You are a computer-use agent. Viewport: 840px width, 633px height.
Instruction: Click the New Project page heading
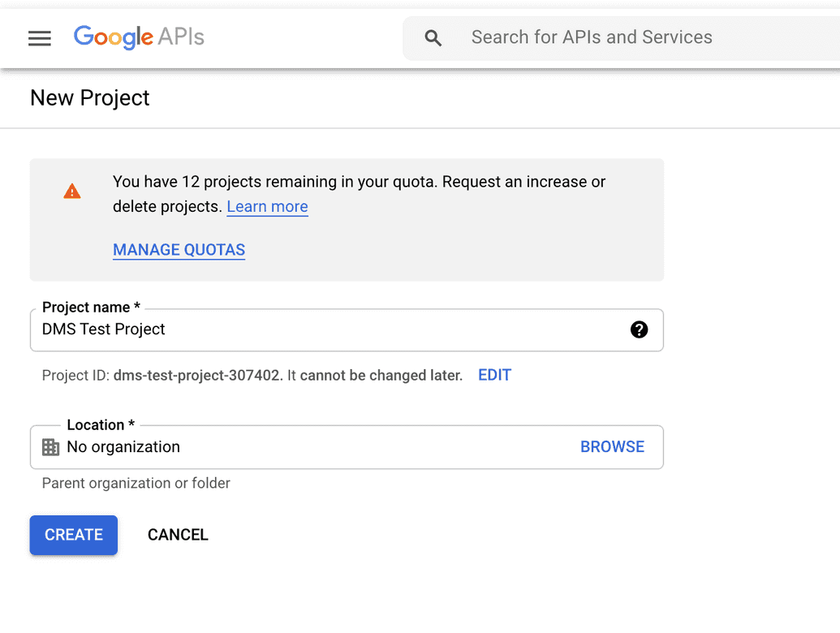click(90, 98)
